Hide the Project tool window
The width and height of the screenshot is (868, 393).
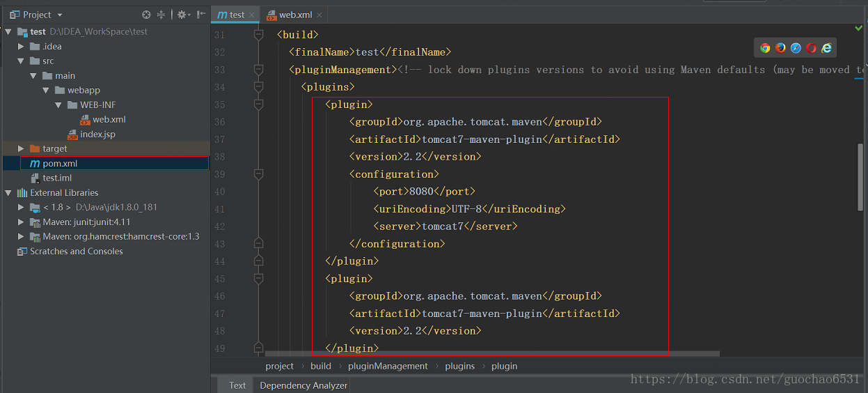(201, 15)
